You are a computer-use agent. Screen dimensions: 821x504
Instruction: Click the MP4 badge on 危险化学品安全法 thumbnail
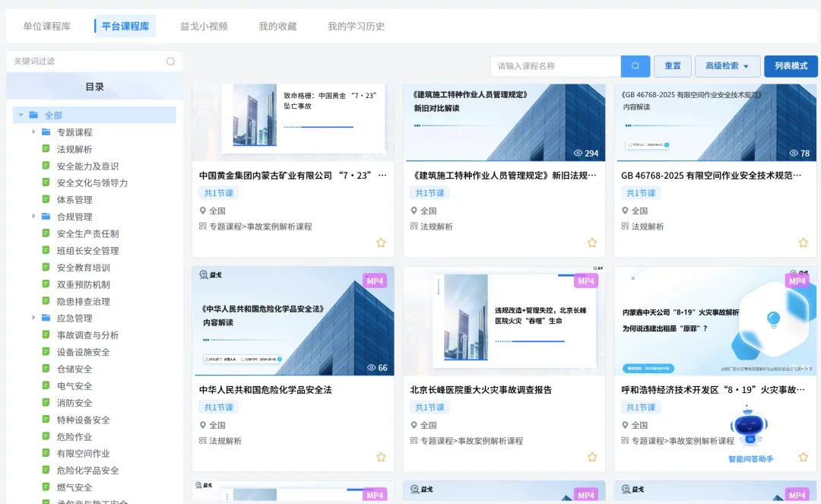375,281
